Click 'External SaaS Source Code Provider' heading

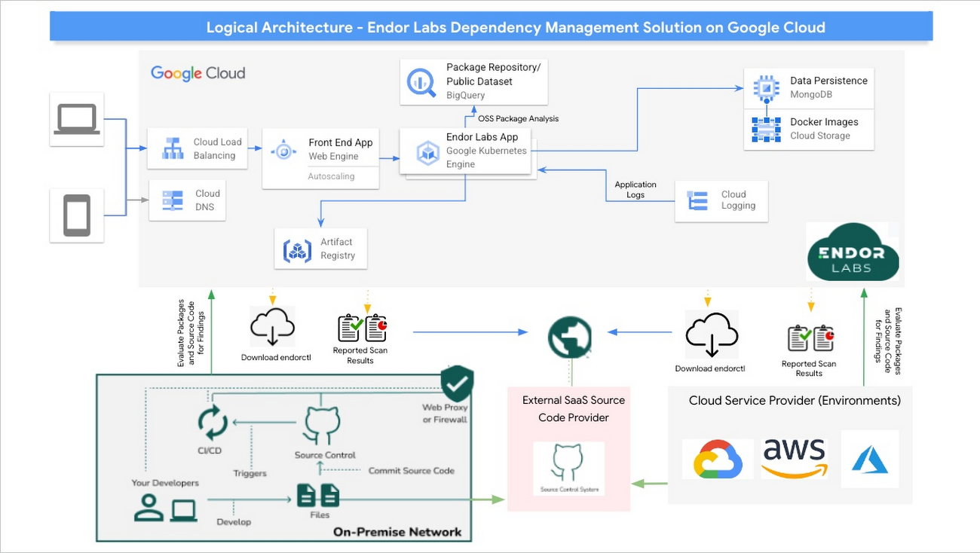click(574, 408)
